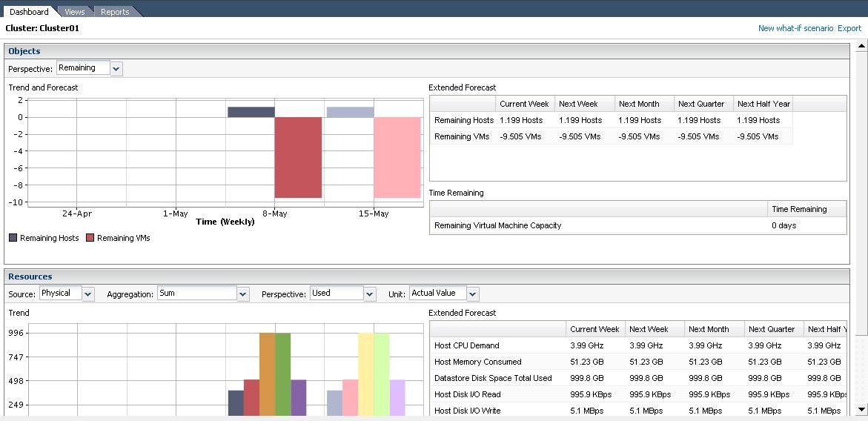Open the Objects Perspective dropdown
868x421 pixels.
(x=116, y=69)
